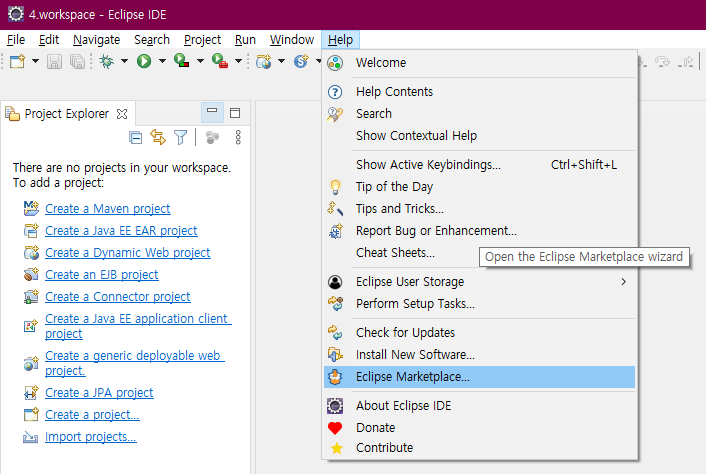Image resolution: width=706 pixels, height=474 pixels.
Task: Select Install New Software...
Action: point(479,355)
